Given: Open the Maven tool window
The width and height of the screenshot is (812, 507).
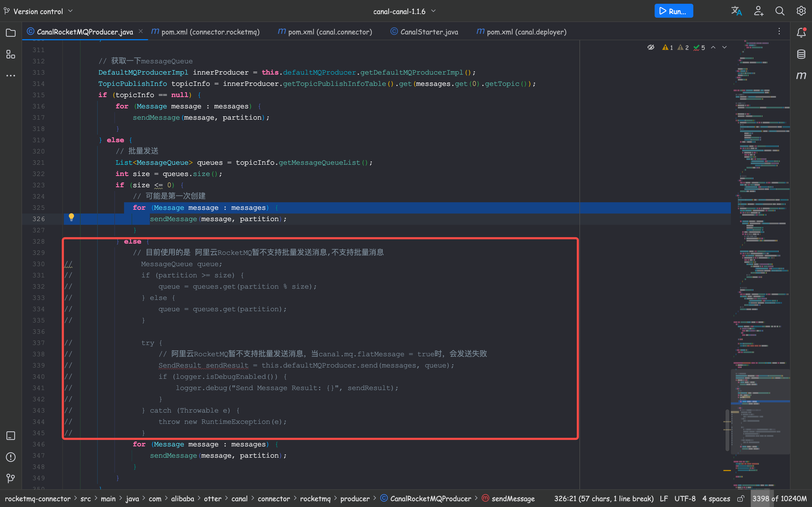Looking at the screenshot, I should pyautogui.click(x=801, y=75).
